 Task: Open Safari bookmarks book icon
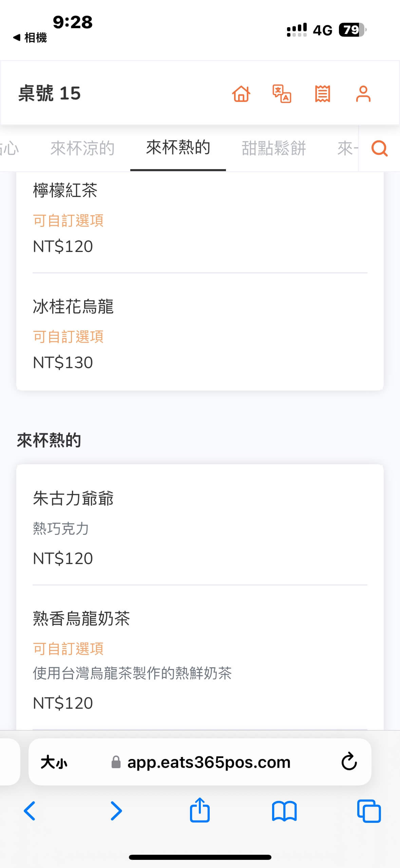coord(284,811)
